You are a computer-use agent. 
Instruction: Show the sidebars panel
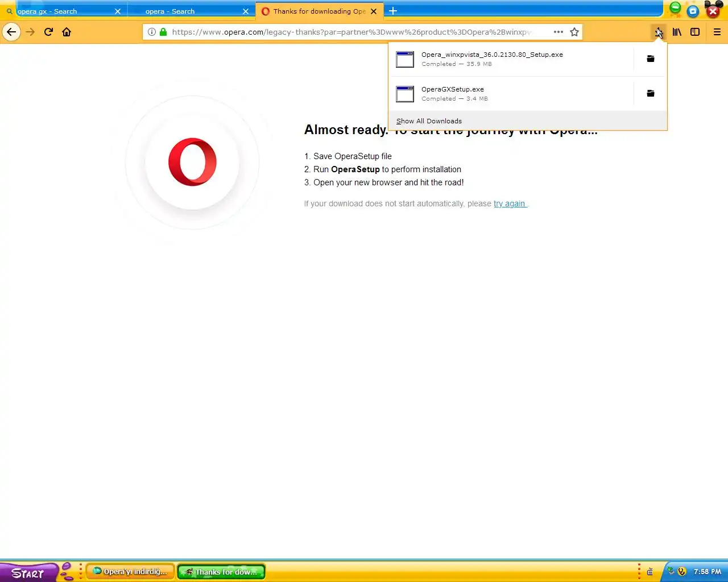(x=695, y=32)
